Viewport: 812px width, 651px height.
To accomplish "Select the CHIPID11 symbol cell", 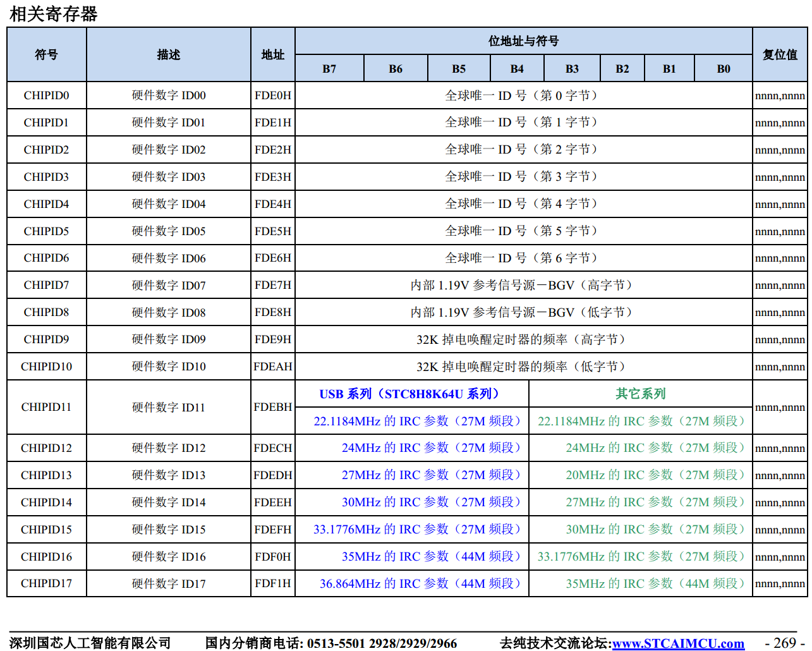I will (47, 407).
